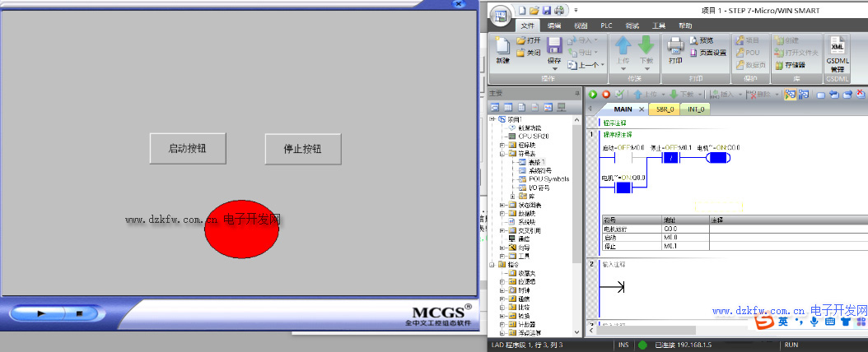Open the 上一个 dropdown arrow in the ribbon
The height and width of the screenshot is (352, 868).
[603, 65]
